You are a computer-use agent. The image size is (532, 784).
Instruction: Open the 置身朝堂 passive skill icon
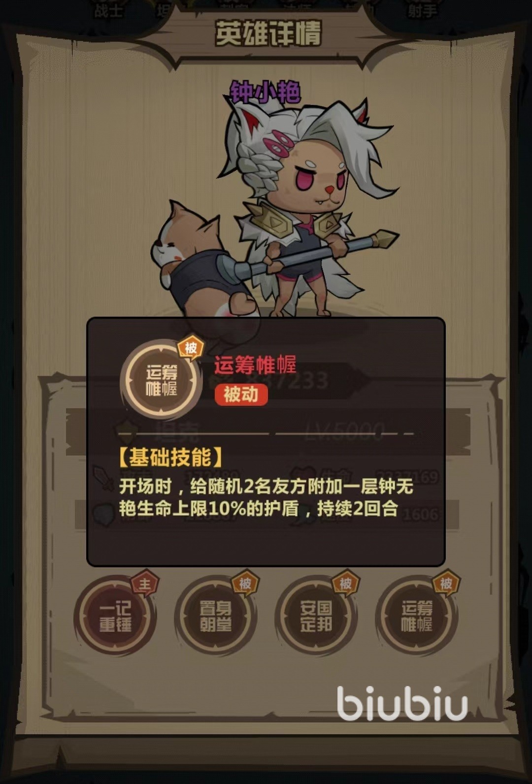click(x=215, y=616)
